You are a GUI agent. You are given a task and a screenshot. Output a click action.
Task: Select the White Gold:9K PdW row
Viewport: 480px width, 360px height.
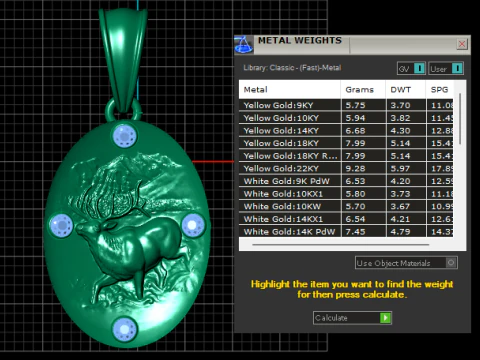(x=346, y=181)
